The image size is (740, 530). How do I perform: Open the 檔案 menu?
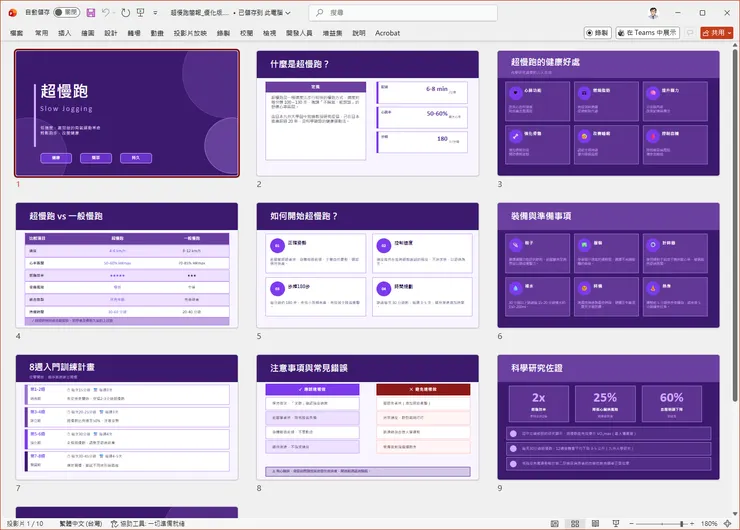(17, 33)
